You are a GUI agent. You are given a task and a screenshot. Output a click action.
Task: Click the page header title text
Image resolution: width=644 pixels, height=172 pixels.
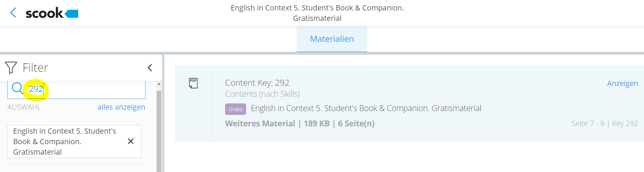[317, 13]
